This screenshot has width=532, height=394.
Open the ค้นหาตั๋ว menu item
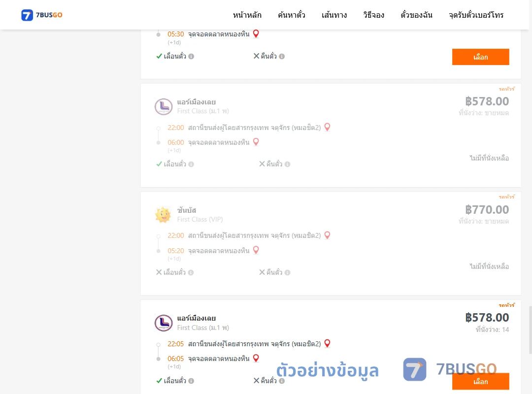(x=292, y=15)
